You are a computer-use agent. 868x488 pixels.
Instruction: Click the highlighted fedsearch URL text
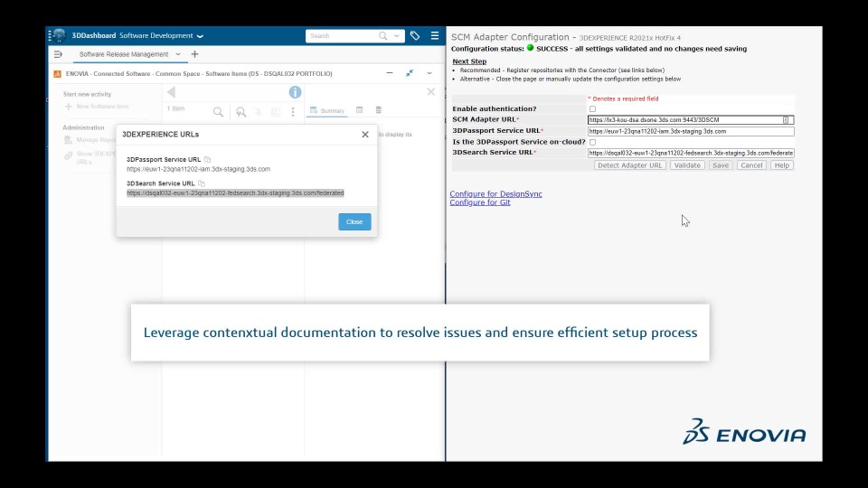click(235, 193)
